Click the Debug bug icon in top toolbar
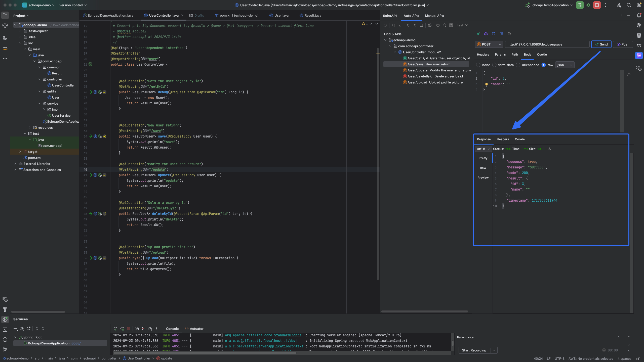644x362 pixels. click(588, 5)
